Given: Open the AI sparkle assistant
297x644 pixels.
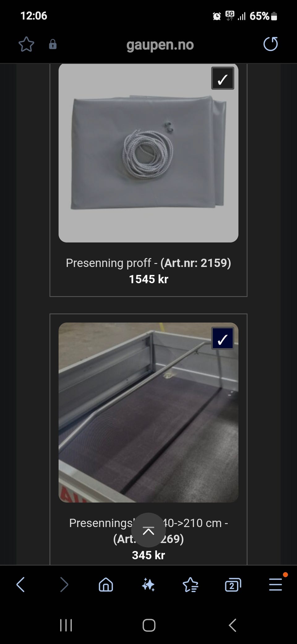Looking at the screenshot, I should pos(148,585).
